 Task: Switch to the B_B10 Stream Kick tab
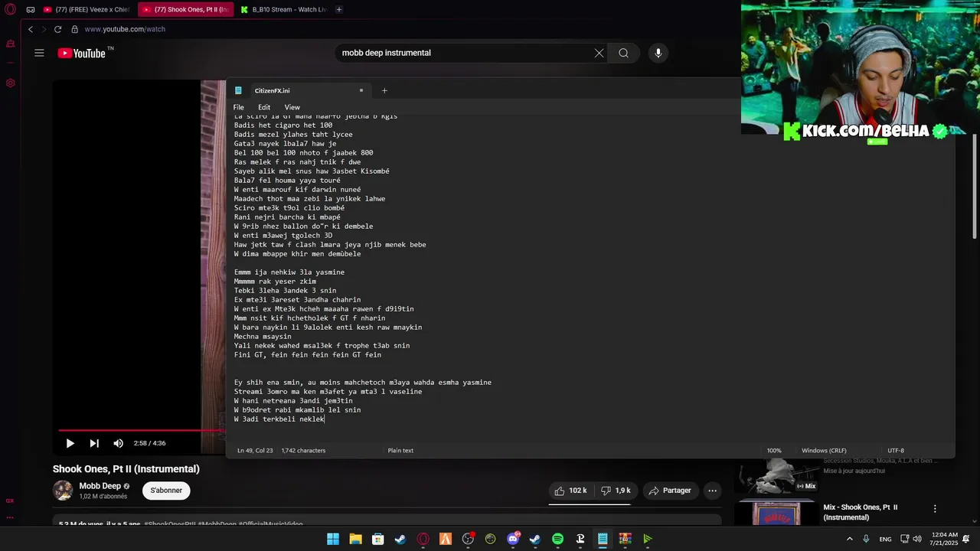(283, 10)
